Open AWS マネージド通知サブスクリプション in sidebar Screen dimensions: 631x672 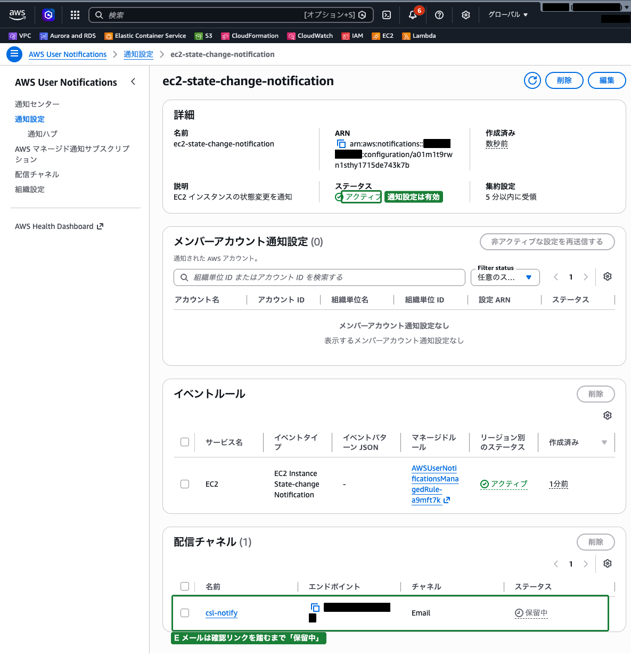[72, 154]
